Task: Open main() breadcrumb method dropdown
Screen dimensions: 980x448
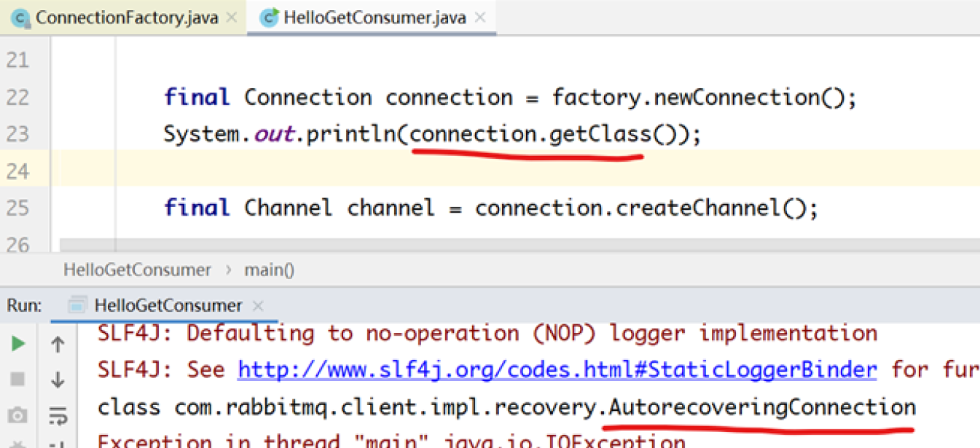Action: click(x=269, y=270)
